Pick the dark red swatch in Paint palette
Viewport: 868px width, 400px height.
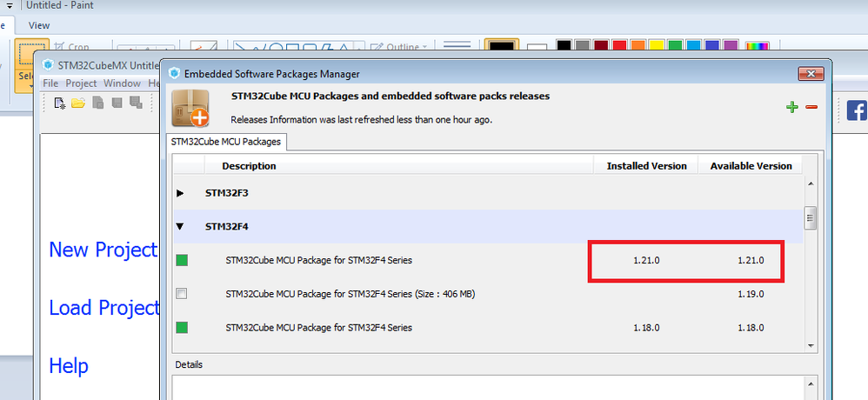coord(601,46)
